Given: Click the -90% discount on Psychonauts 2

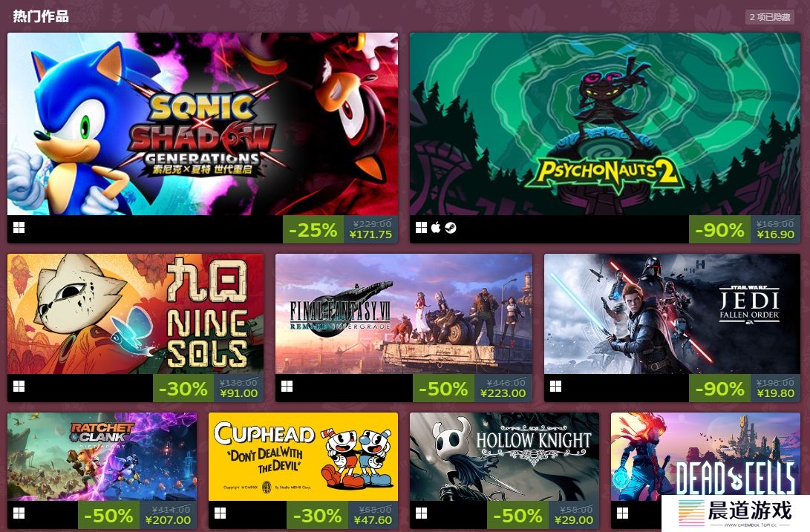Looking at the screenshot, I should click(720, 230).
